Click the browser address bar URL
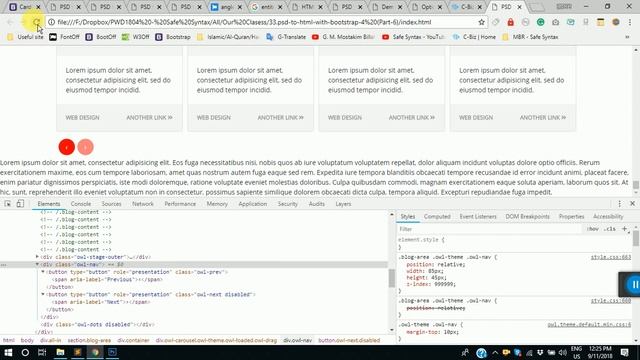The height and width of the screenshot is (360, 640). tap(245, 22)
